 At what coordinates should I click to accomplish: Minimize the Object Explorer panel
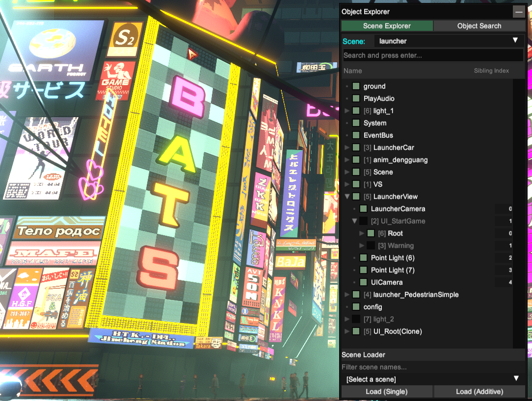[519, 12]
